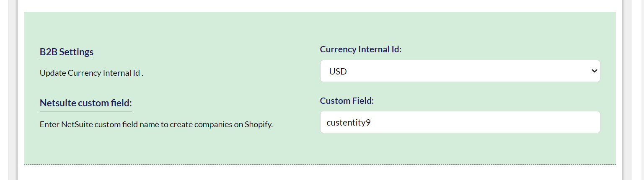Click the gray border strip at left edge
Screen dimensions: 644x180
point(13,90)
